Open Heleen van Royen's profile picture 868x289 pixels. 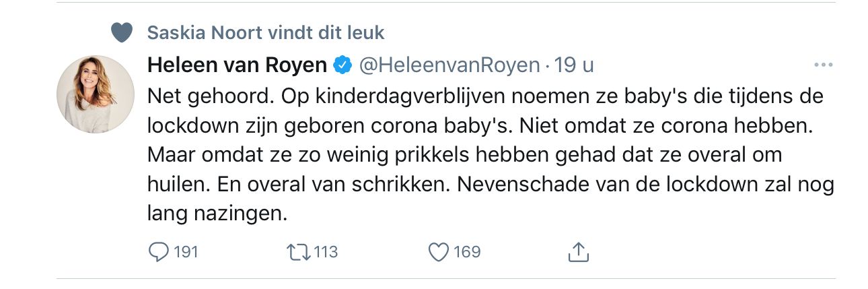pyautogui.click(x=96, y=94)
